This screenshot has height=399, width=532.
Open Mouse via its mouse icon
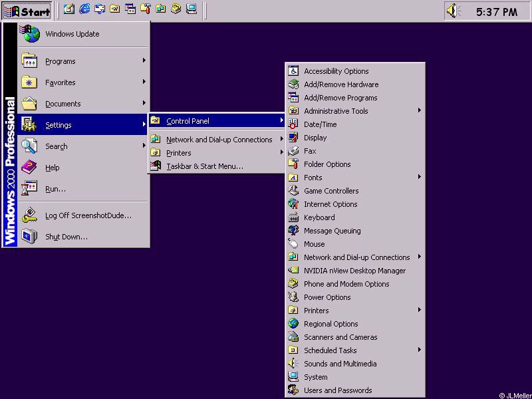[293, 244]
